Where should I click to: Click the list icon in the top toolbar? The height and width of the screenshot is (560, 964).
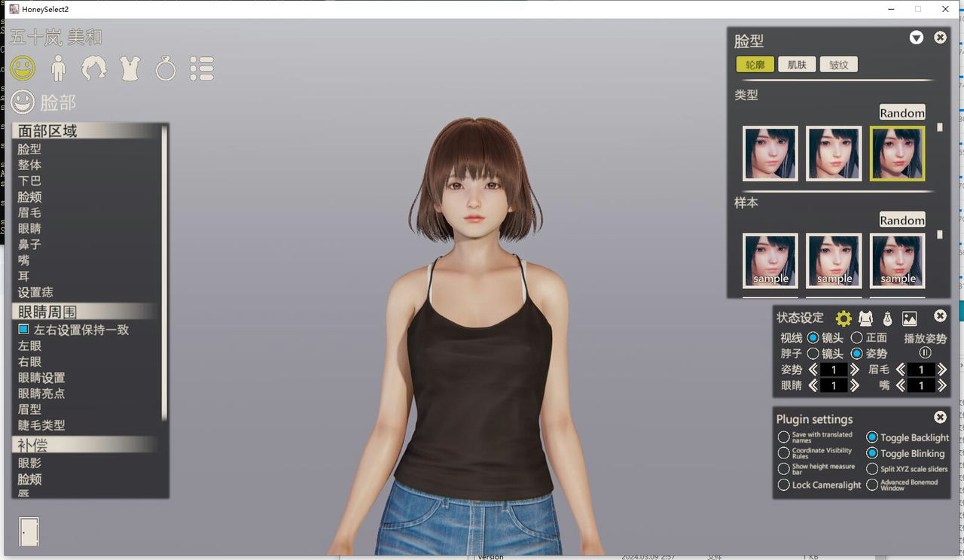coord(201,68)
